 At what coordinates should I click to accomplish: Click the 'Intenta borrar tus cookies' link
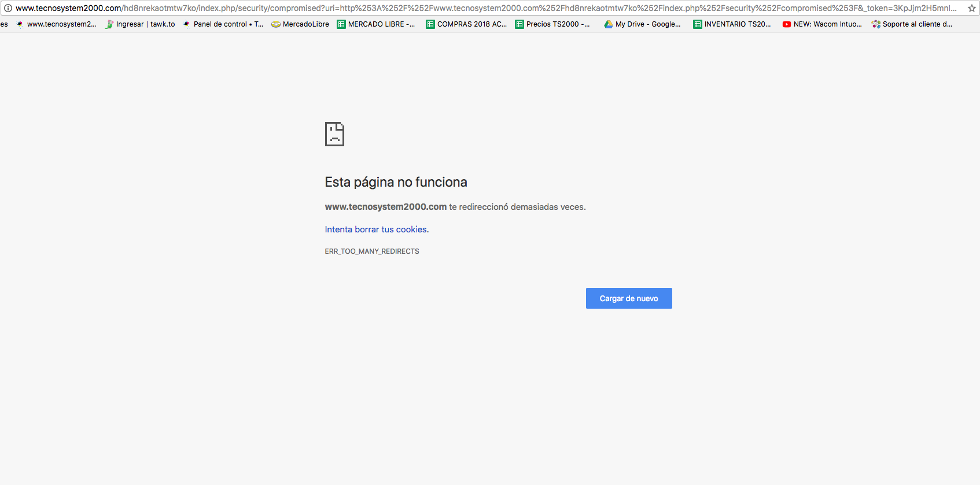point(377,229)
